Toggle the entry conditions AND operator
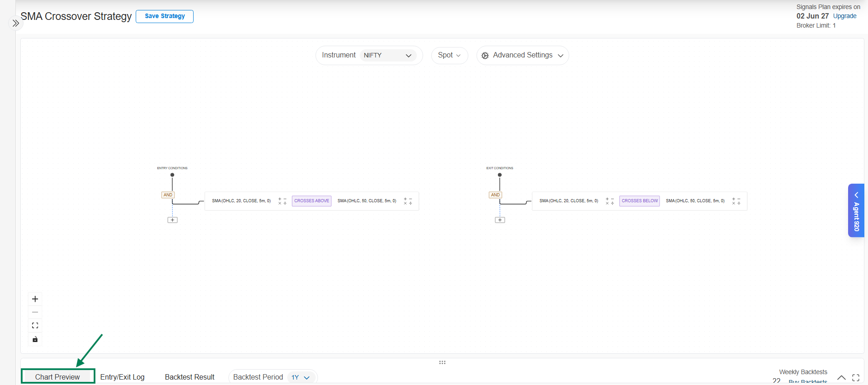The height and width of the screenshot is (385, 868). [x=168, y=195]
